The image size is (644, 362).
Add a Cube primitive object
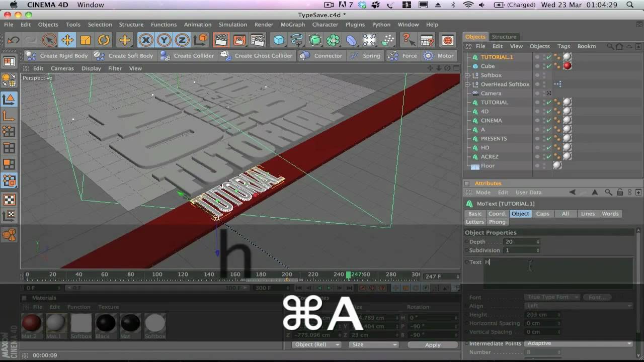tap(279, 40)
